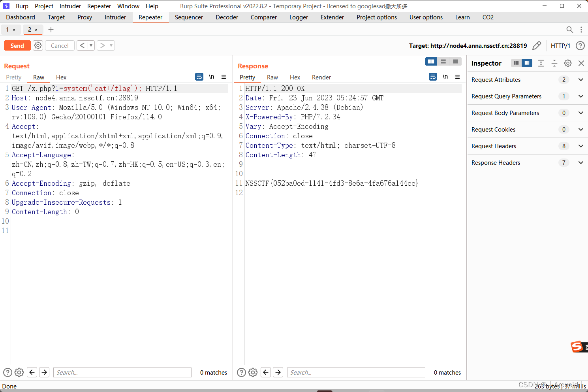Jump to next response search match
The height and width of the screenshot is (392, 588).
(278, 372)
